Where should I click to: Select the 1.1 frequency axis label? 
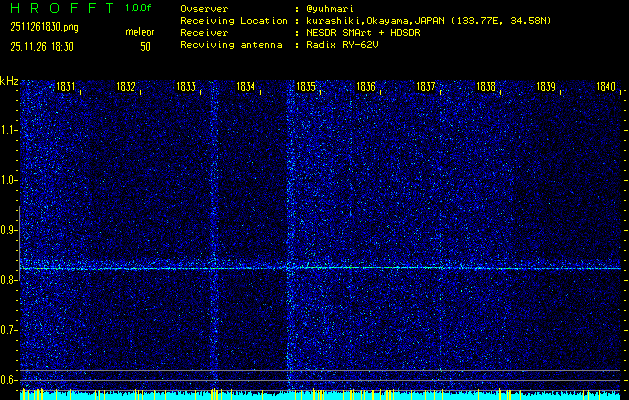coord(9,130)
